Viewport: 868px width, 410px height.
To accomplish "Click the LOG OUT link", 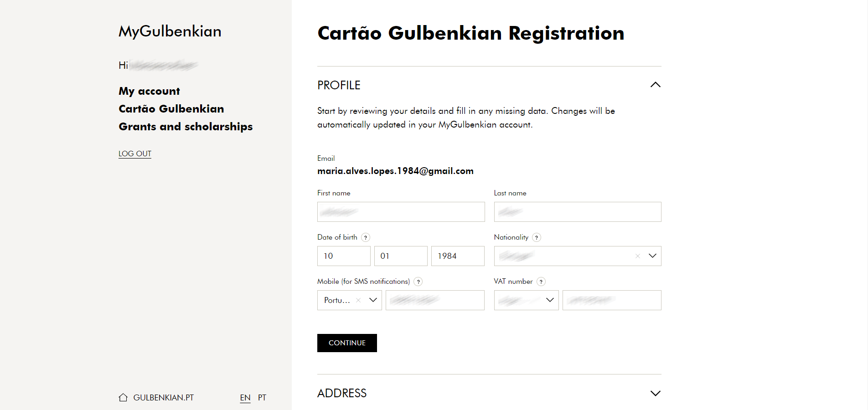I will coord(135,154).
